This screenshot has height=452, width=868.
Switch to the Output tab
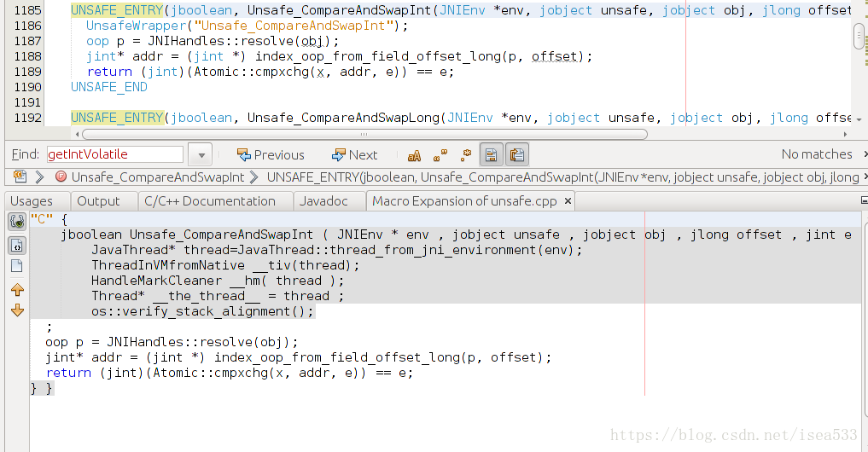coord(98,200)
